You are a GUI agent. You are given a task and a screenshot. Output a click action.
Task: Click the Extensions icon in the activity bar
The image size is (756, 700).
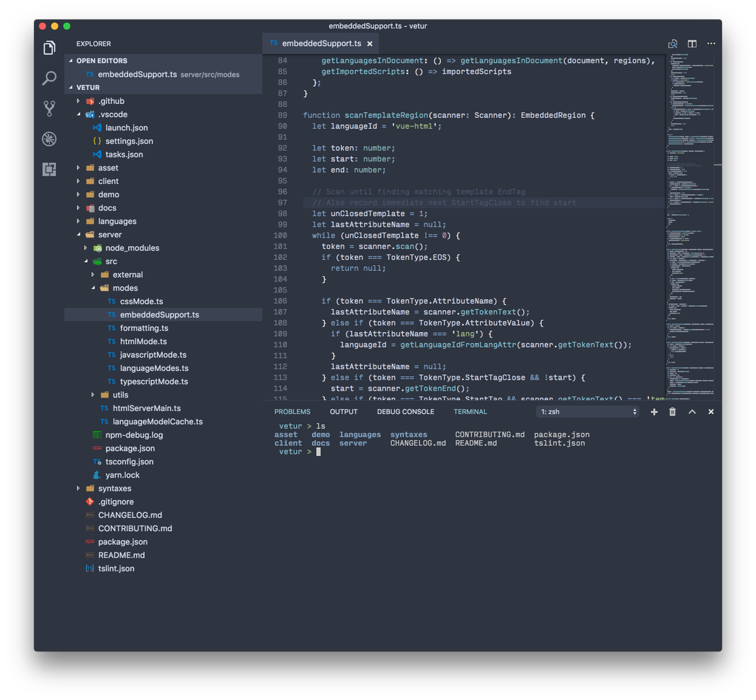coord(49,169)
